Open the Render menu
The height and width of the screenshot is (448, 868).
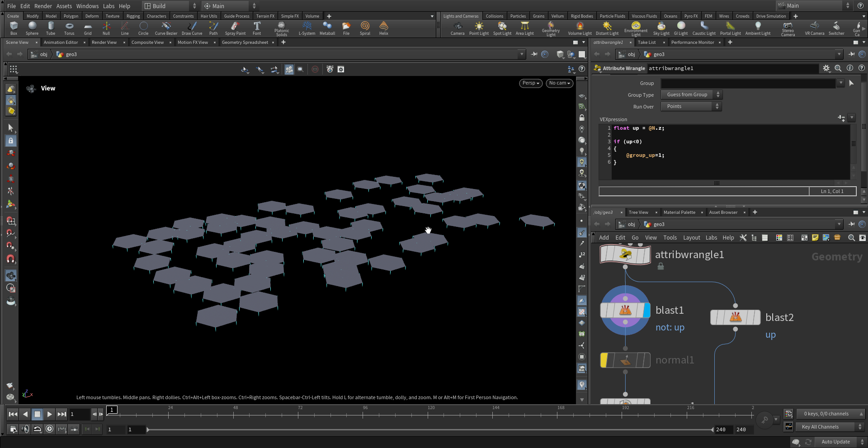point(43,6)
